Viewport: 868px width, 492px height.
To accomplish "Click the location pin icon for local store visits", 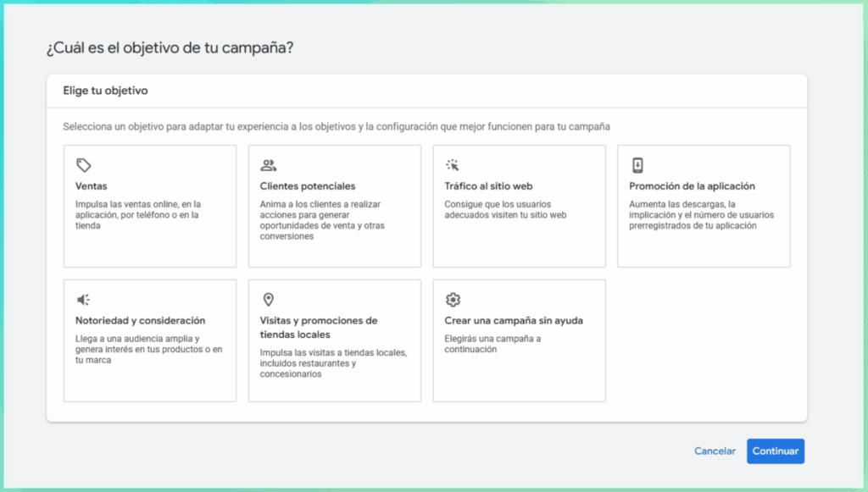I will click(269, 300).
